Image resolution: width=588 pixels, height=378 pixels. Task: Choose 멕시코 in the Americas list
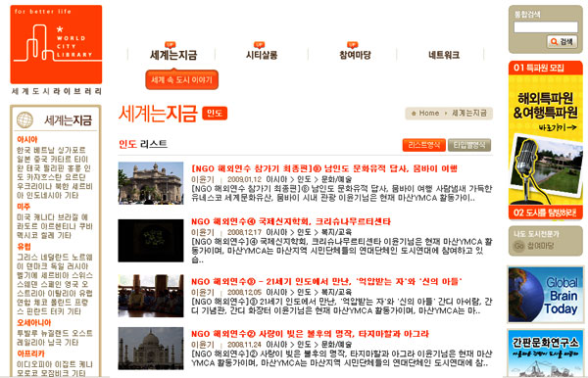point(27,235)
